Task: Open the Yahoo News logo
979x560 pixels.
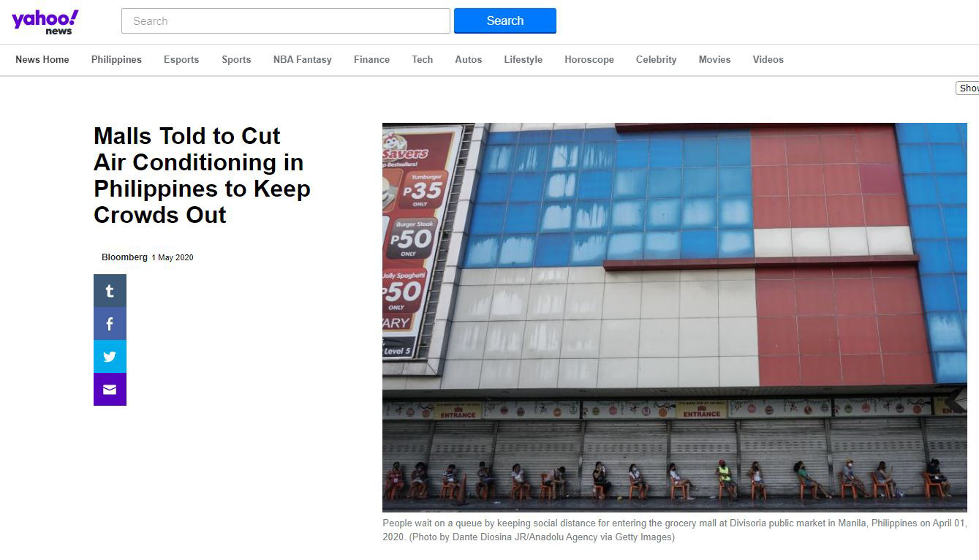Action: pos(45,21)
